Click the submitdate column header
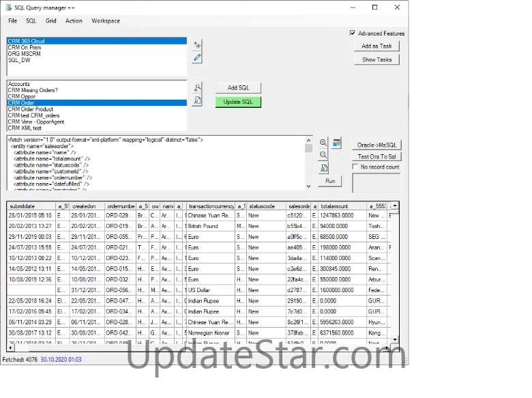The image size is (532, 398). pyautogui.click(x=31, y=206)
